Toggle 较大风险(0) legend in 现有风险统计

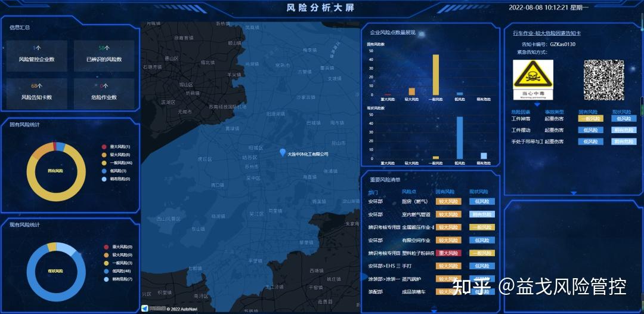[x=117, y=255]
